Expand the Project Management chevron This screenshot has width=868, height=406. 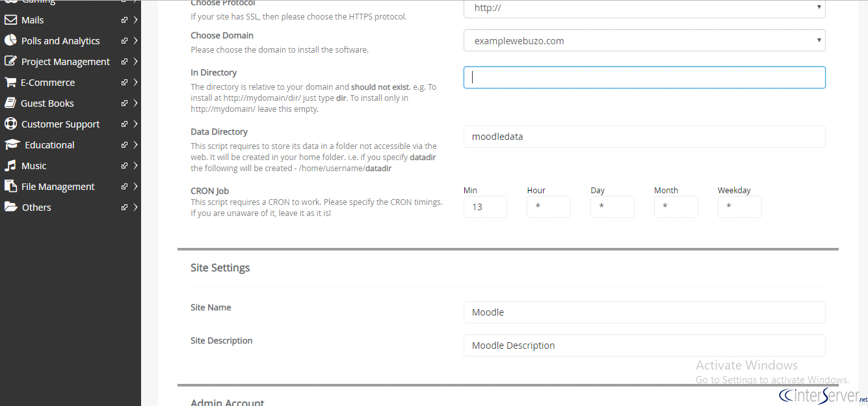click(x=135, y=62)
